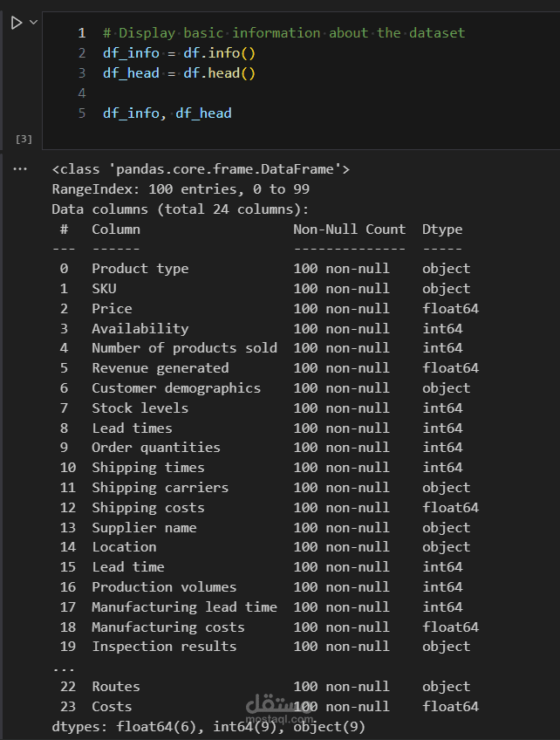The width and height of the screenshot is (560, 740).
Task: Open the run options chevron beside the play button
Action: tap(33, 23)
